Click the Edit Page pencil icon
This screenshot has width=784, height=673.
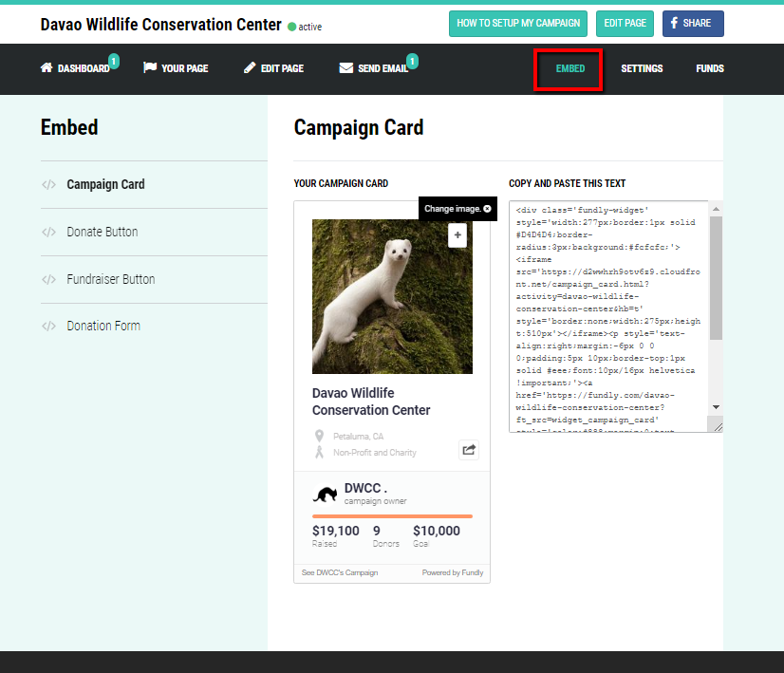click(x=250, y=68)
